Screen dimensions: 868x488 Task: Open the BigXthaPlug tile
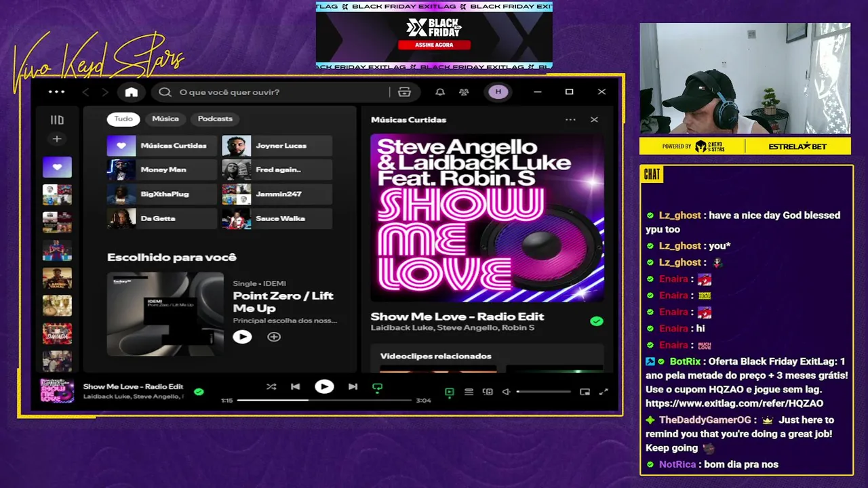point(162,195)
